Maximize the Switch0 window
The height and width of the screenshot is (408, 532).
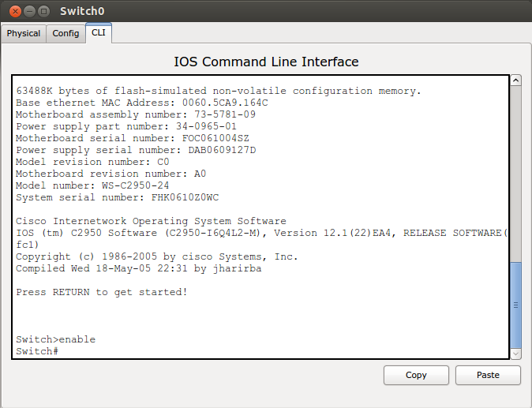pos(43,12)
